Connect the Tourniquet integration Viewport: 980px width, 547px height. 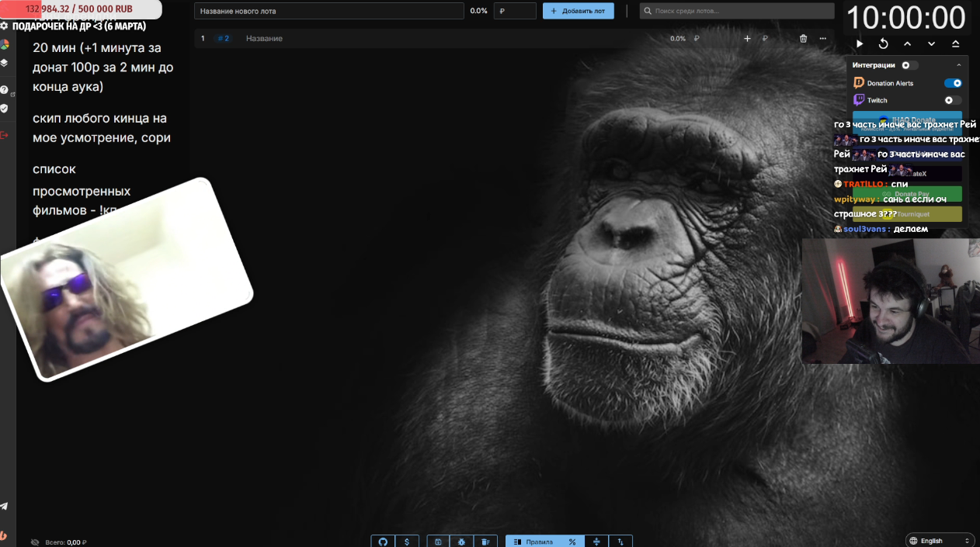click(x=907, y=214)
